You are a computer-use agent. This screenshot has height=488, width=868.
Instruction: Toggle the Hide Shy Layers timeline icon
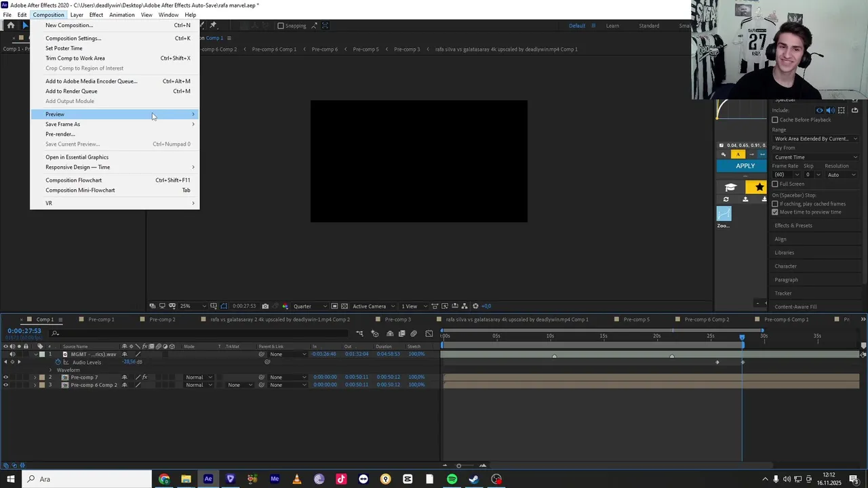point(390,333)
